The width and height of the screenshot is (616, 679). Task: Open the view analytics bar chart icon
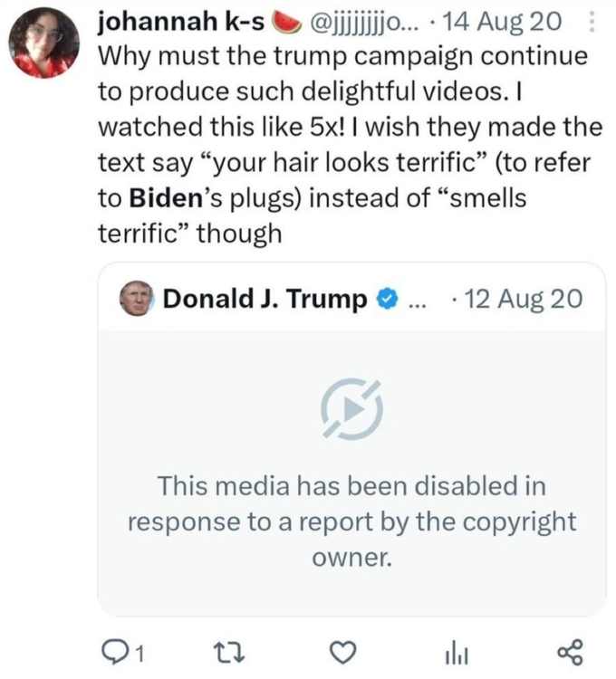point(453,651)
